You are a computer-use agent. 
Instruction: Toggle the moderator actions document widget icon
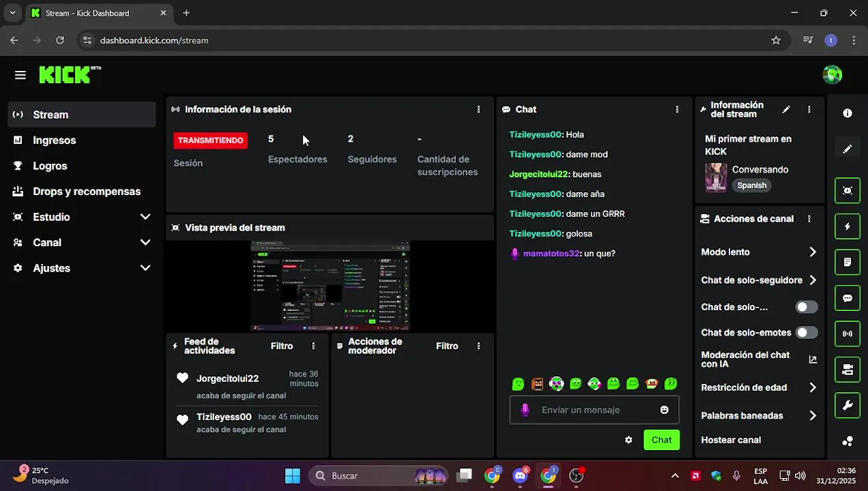pyautogui.click(x=848, y=262)
